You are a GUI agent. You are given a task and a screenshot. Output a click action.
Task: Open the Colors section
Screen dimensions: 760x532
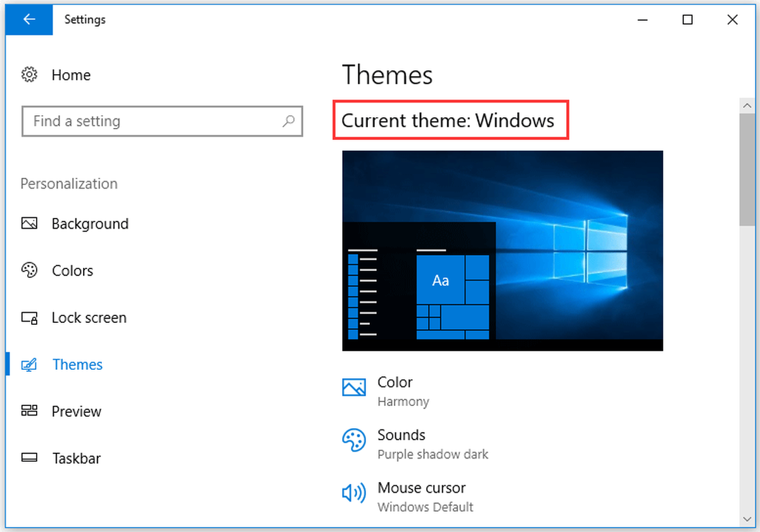(x=72, y=270)
